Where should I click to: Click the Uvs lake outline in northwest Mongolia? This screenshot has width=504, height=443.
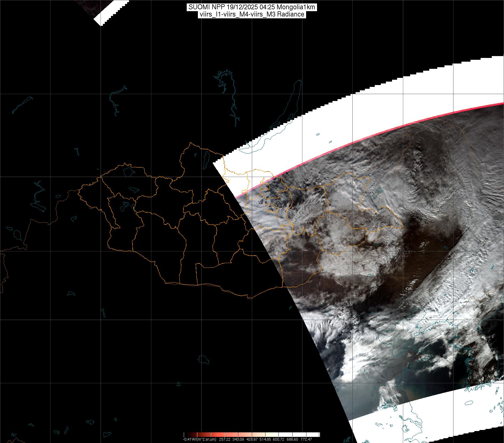[x=128, y=171]
